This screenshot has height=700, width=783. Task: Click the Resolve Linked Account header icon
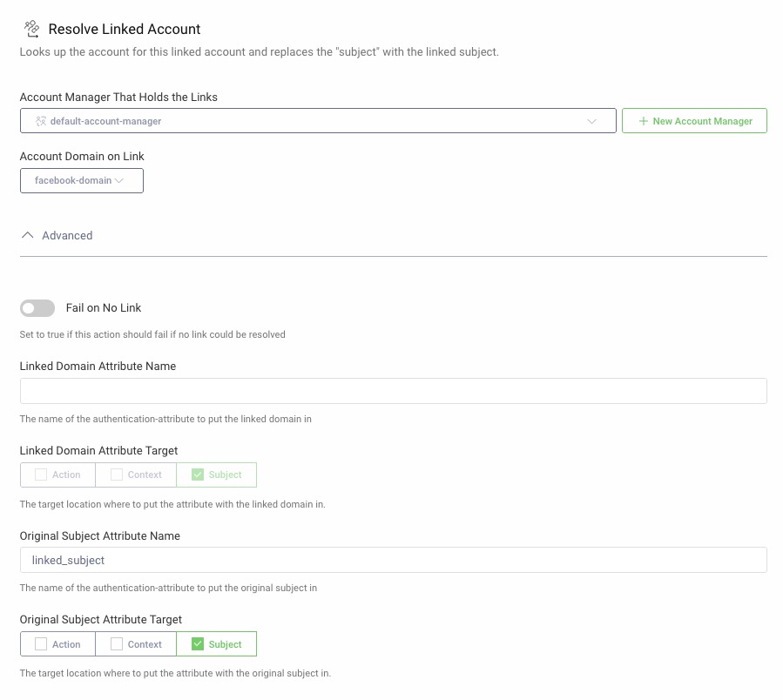(x=31, y=29)
